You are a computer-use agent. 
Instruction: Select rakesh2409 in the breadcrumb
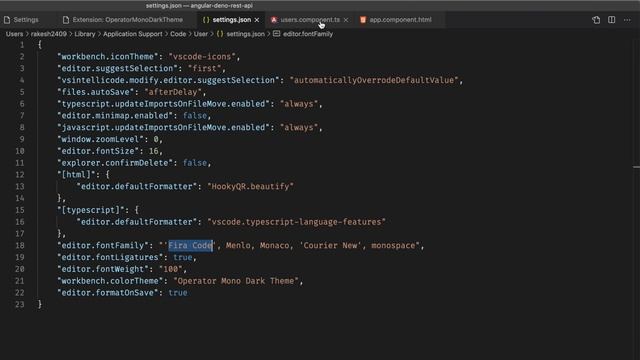[x=49, y=34]
